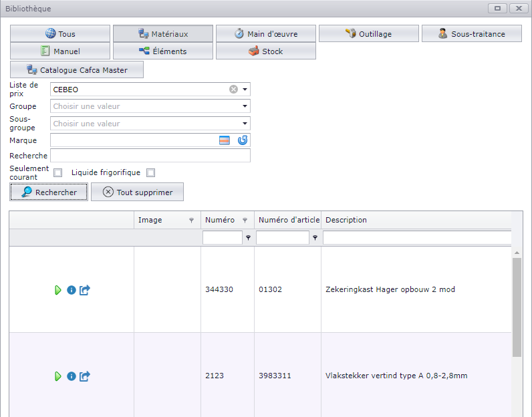Close the Bibliothèque window
The height and width of the screenshot is (417, 532).
[519, 9]
